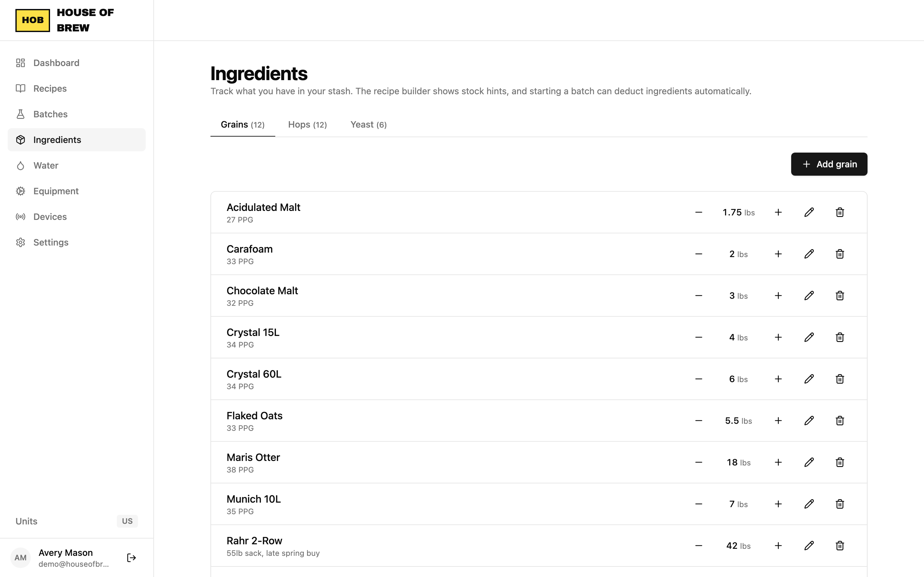
Task: Open the Yeast tab
Action: pyautogui.click(x=368, y=125)
